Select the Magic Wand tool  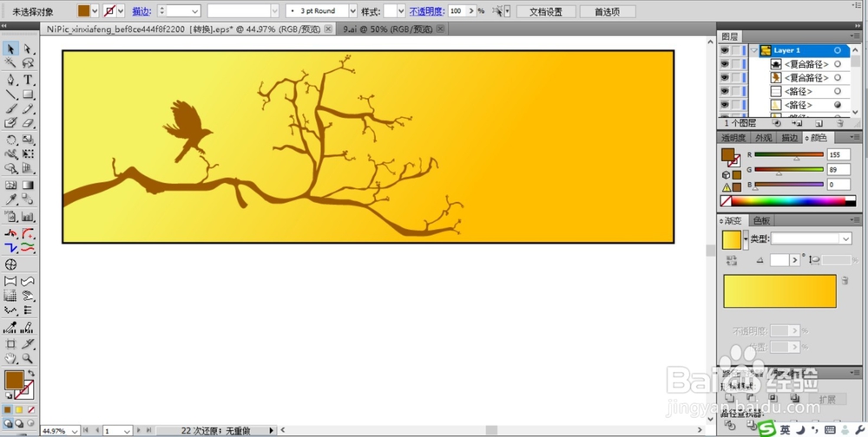(x=10, y=63)
